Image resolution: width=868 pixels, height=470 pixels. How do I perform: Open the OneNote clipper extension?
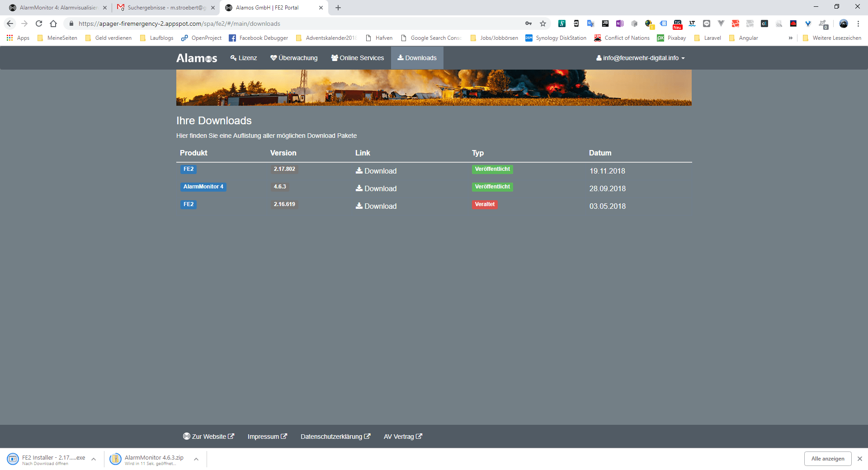coord(619,23)
